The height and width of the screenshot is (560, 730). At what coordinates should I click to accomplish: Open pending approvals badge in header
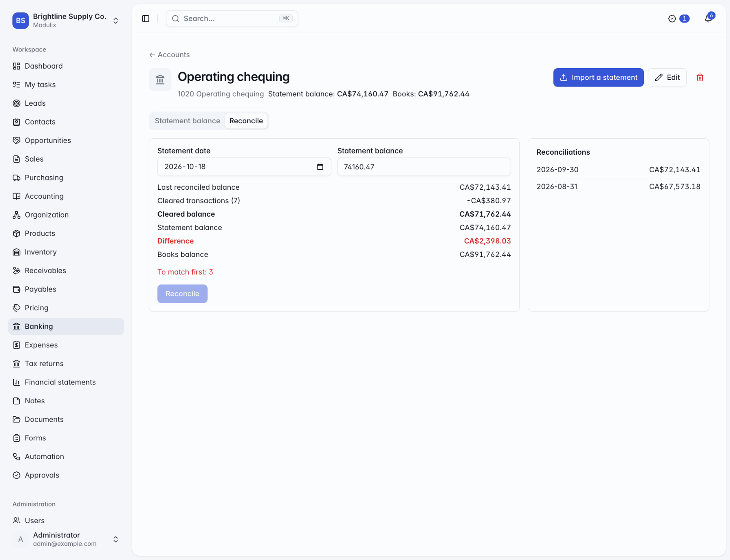pyautogui.click(x=679, y=18)
